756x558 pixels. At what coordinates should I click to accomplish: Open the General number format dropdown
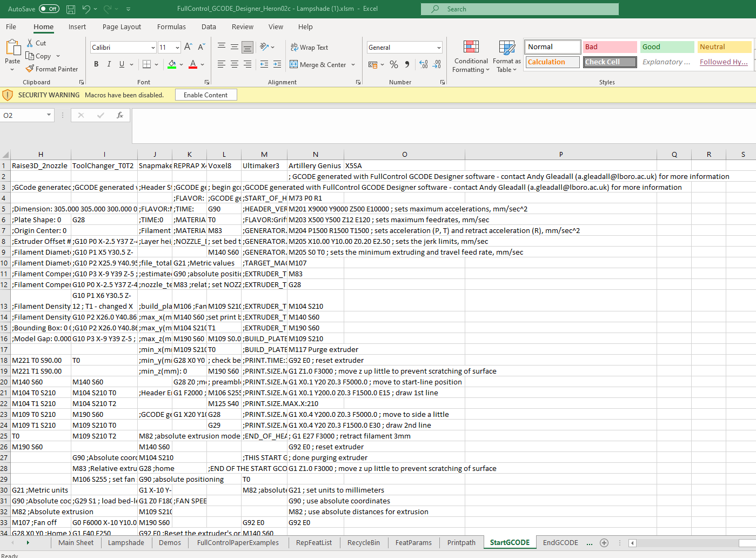pyautogui.click(x=439, y=48)
